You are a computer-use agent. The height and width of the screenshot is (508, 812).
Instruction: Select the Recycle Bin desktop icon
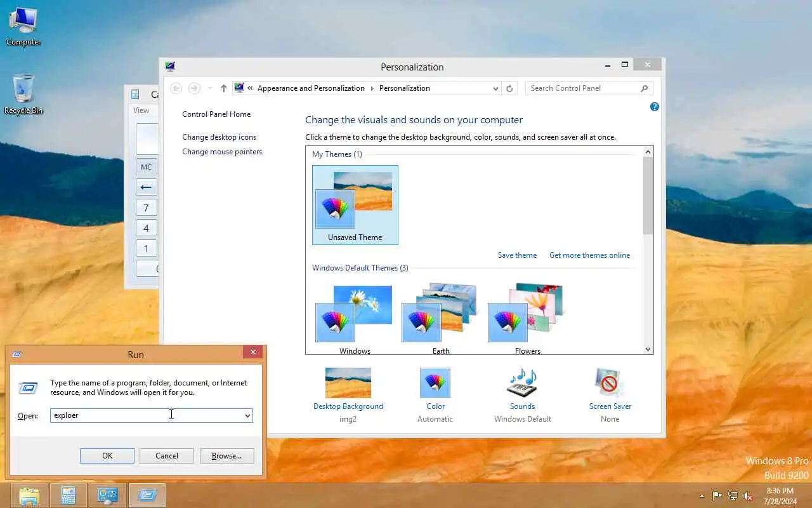click(x=23, y=94)
